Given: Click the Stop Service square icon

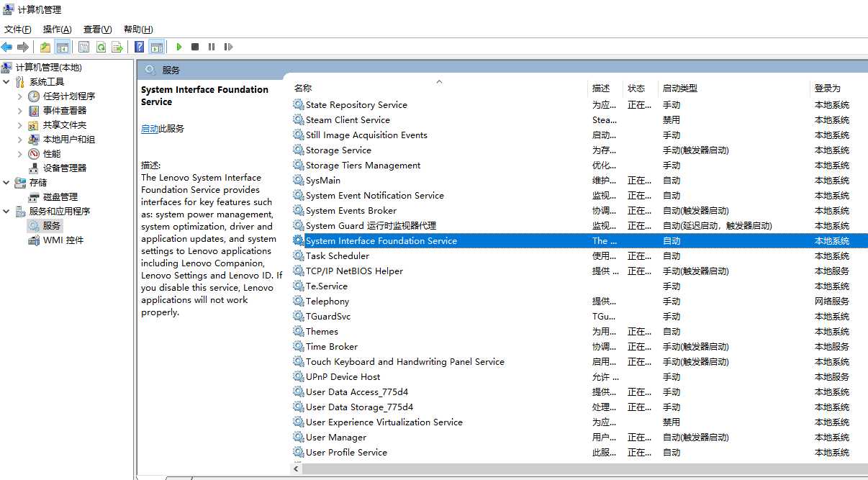Looking at the screenshot, I should [x=195, y=47].
